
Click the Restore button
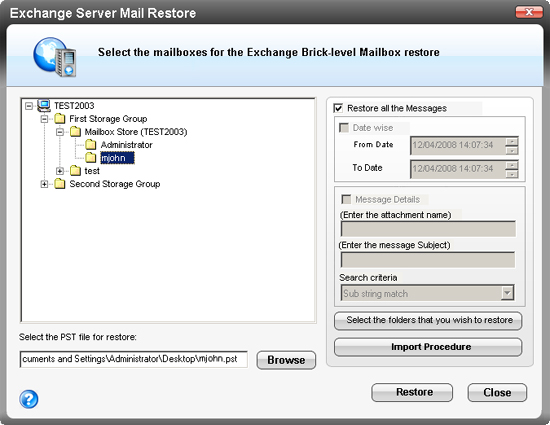412,392
